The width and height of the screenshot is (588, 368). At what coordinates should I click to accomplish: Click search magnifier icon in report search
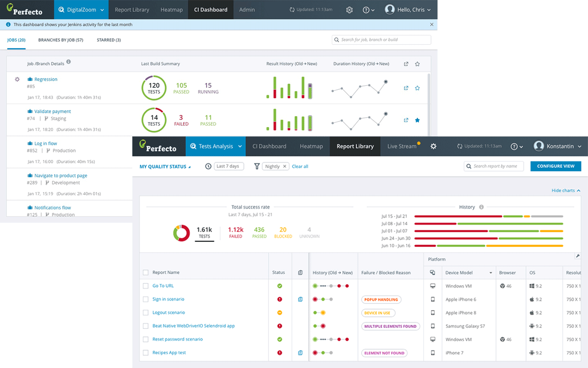469,166
